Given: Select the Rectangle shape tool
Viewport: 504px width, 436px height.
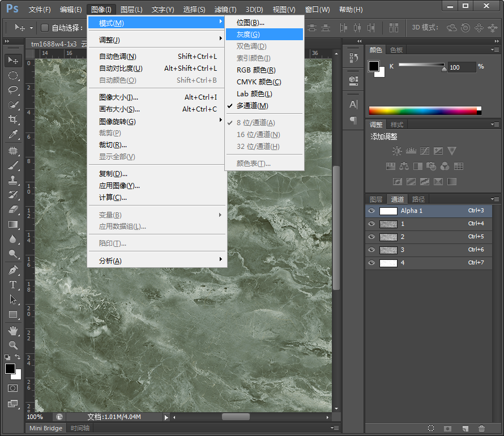Looking at the screenshot, I should click(x=13, y=314).
